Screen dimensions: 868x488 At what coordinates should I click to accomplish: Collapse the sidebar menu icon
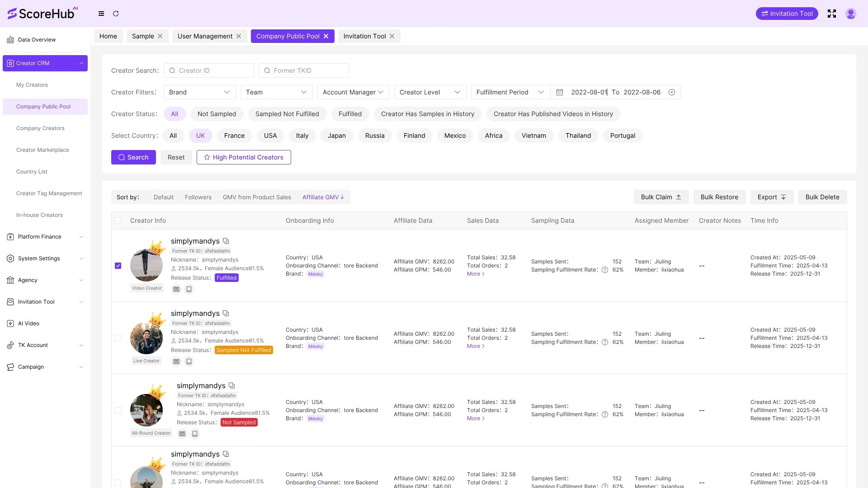101,14
